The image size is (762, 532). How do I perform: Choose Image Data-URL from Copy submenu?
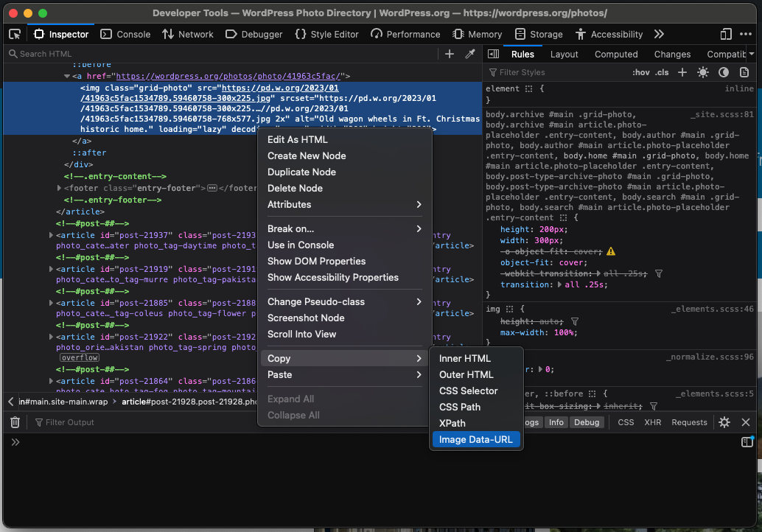[x=475, y=439]
